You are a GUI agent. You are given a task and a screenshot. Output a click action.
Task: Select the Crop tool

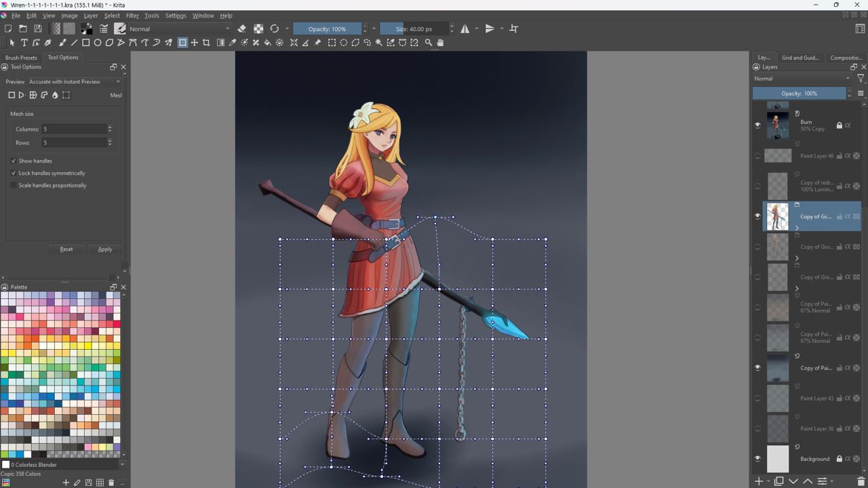[206, 43]
